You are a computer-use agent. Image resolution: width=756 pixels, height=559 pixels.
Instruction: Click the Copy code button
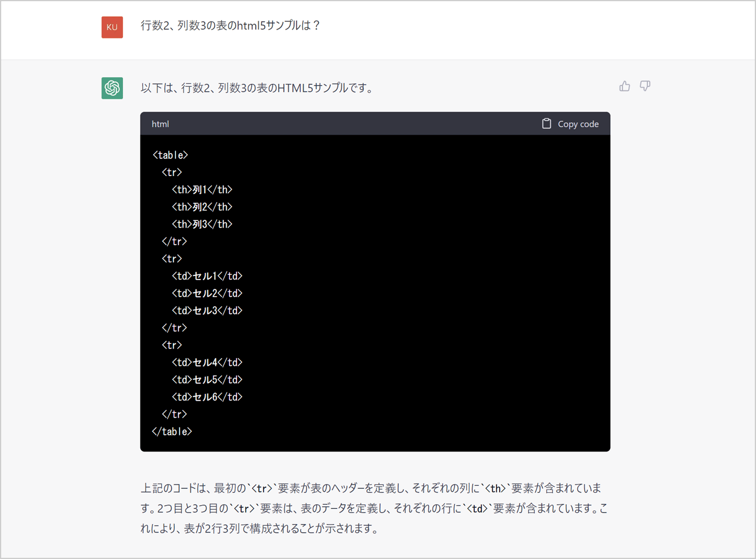tap(570, 123)
